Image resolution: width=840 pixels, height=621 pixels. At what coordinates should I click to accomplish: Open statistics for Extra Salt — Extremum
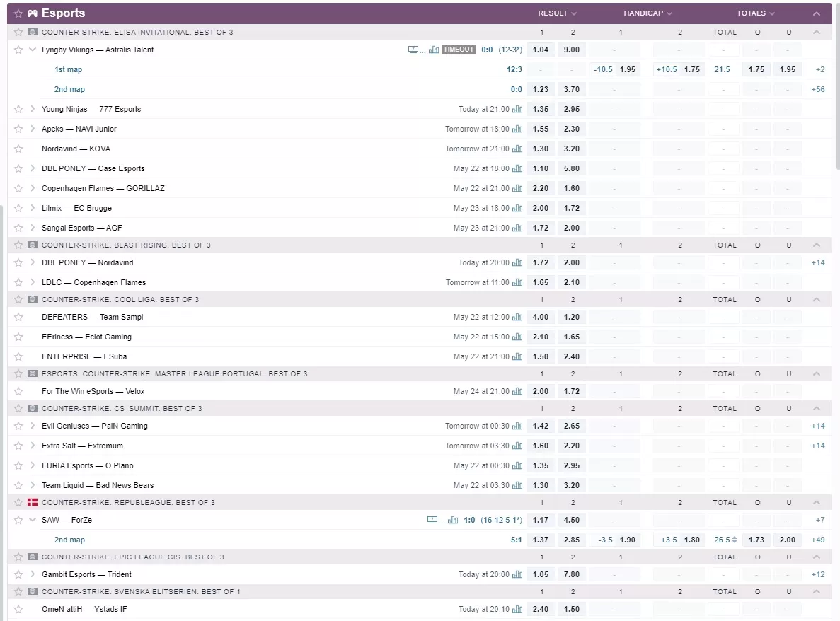pos(517,446)
